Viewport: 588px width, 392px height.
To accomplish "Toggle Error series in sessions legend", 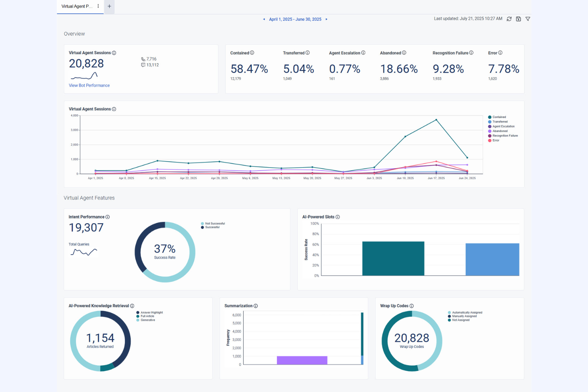I will click(494, 141).
